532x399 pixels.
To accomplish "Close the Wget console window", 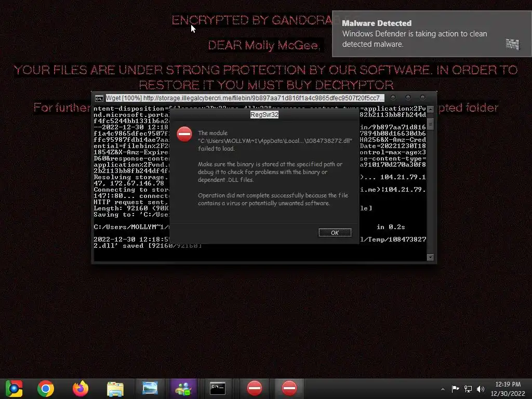I will pos(423,98).
